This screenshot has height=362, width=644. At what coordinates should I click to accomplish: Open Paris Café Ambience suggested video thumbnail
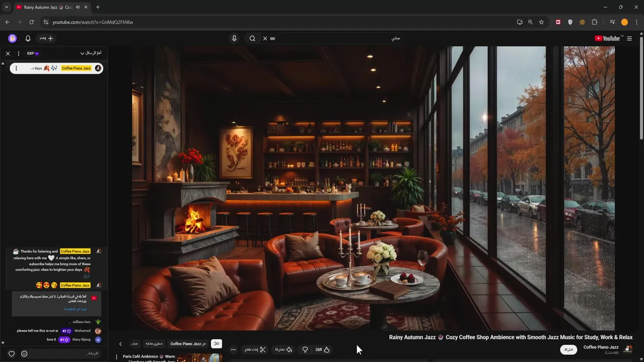pos(200,358)
